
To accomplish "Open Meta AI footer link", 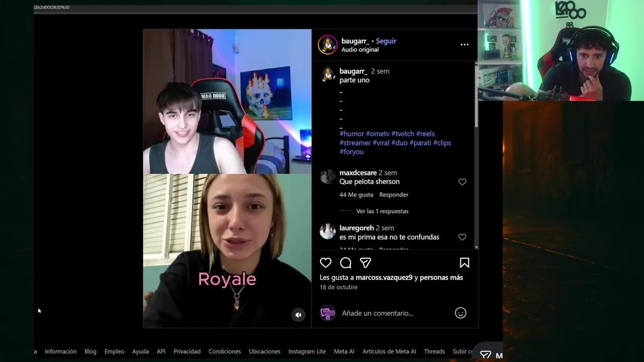I will point(344,351).
